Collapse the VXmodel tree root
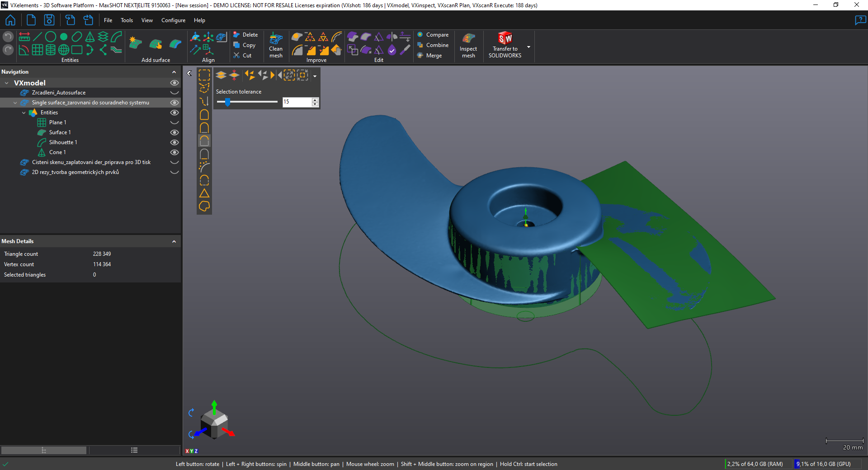This screenshot has width=868, height=470. (7, 83)
